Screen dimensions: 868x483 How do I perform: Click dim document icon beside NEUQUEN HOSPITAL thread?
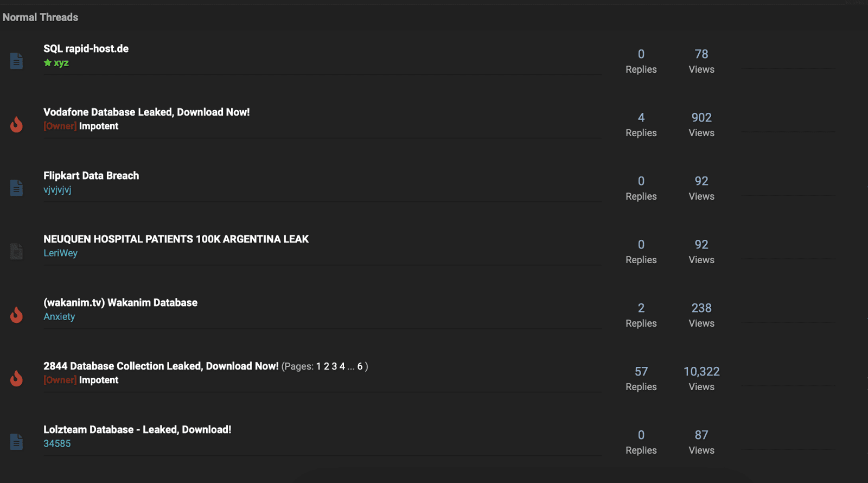[x=17, y=251]
